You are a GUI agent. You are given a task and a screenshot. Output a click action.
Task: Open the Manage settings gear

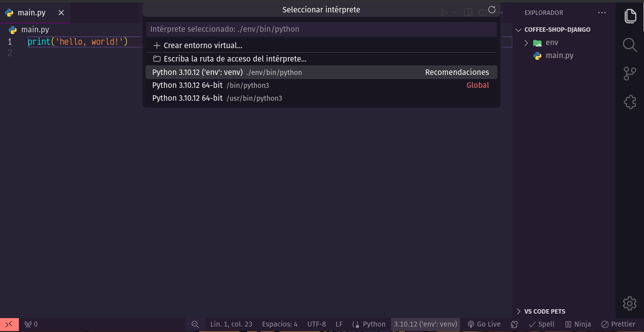[x=630, y=303]
